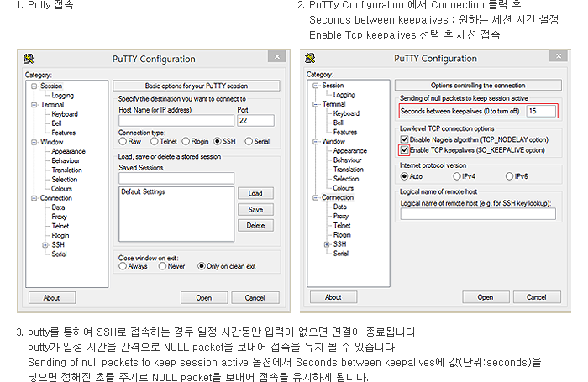
Task: Close the left PuTTY Configuration window
Action: (277, 56)
